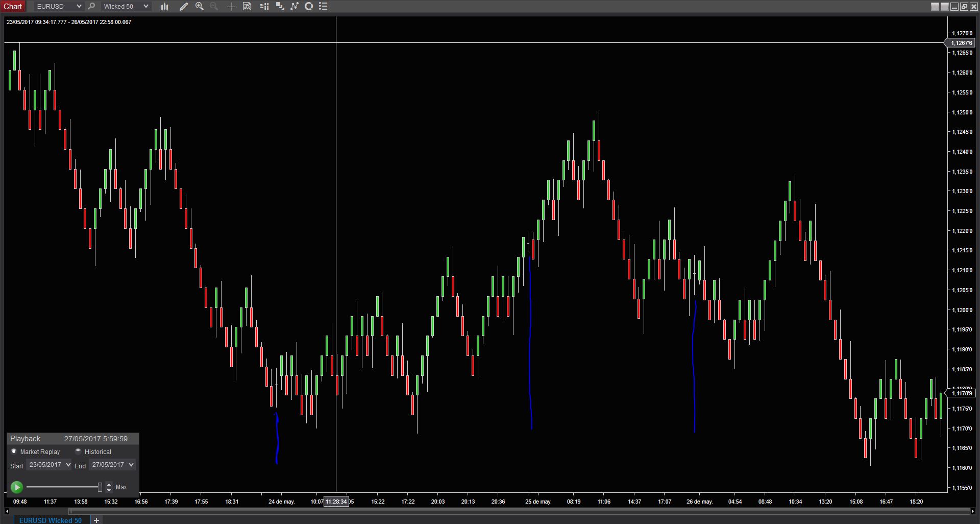Open the indicators zigzag line icon
Image resolution: width=980 pixels, height=524 pixels.
tap(295, 6)
